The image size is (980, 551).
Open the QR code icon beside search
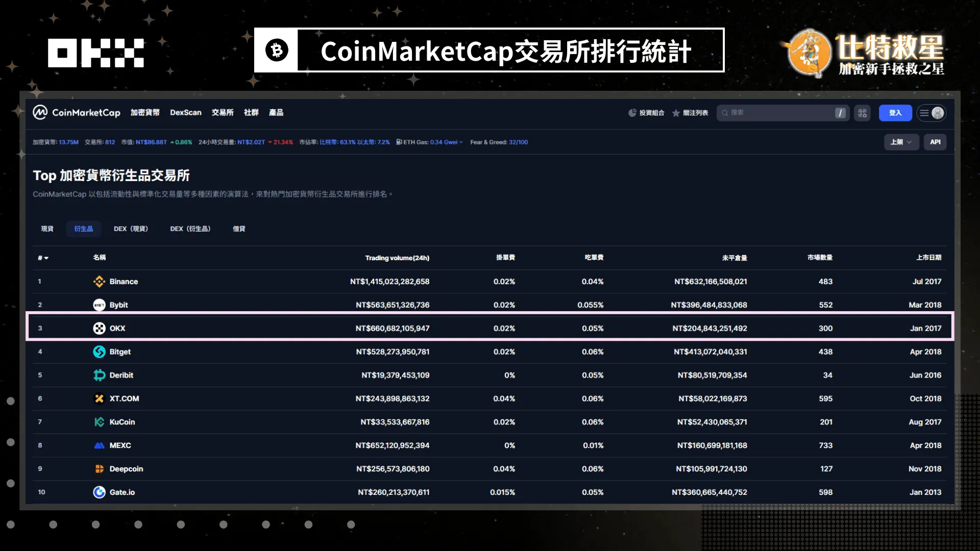[863, 113]
